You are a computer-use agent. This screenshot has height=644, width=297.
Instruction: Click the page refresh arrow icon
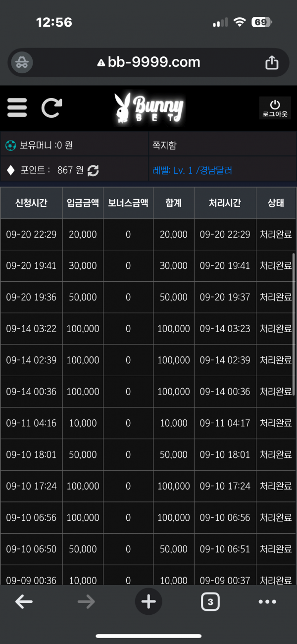pos(51,107)
